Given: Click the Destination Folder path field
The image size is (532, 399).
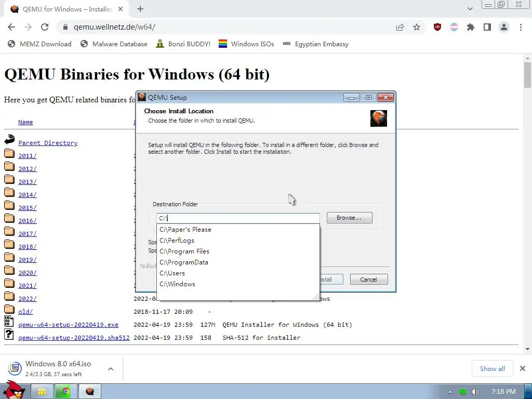Looking at the screenshot, I should (x=238, y=218).
